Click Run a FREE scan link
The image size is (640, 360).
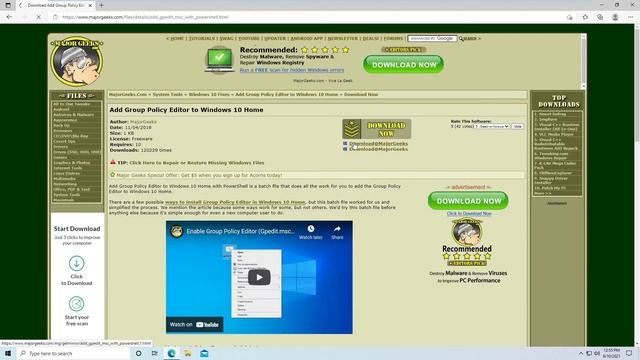pos(292,70)
